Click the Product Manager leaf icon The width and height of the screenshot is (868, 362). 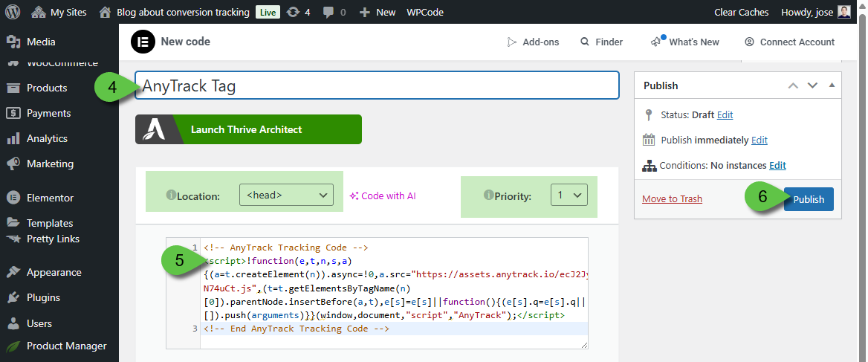click(13, 346)
